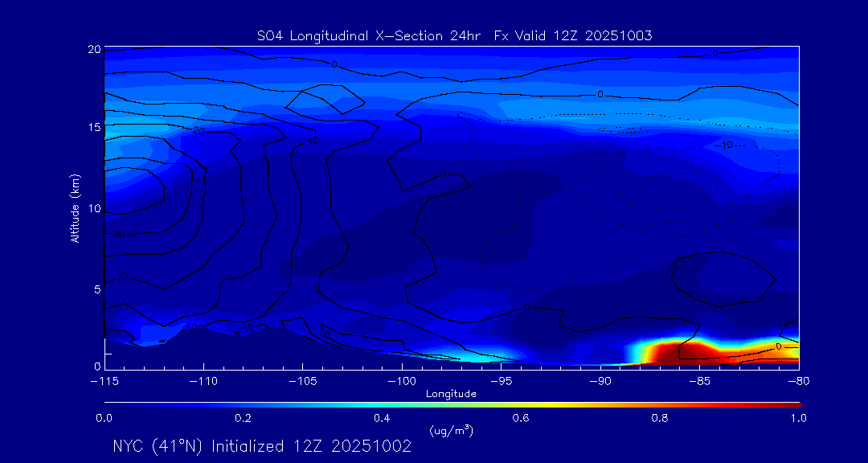868x463 pixels.
Task: Click the '-10' dotted contour label
Action: (x=725, y=145)
